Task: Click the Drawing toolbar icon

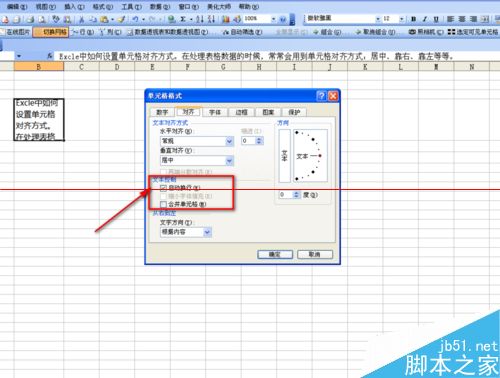Action: point(237,19)
